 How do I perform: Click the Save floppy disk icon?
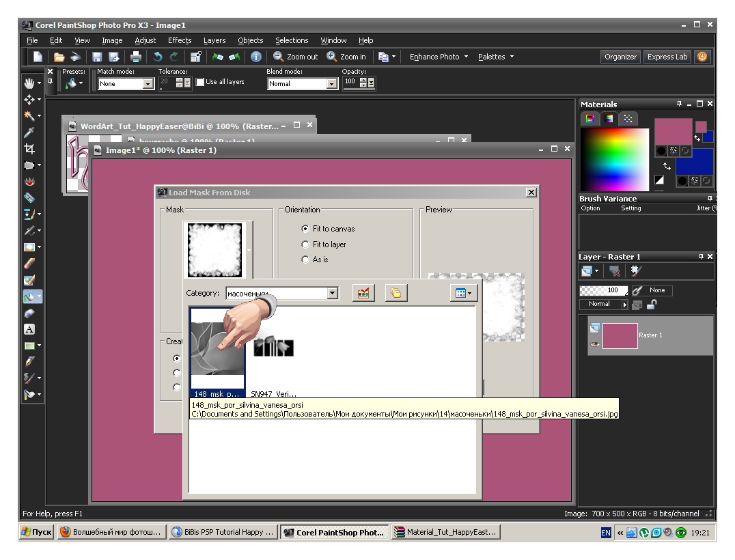97,57
